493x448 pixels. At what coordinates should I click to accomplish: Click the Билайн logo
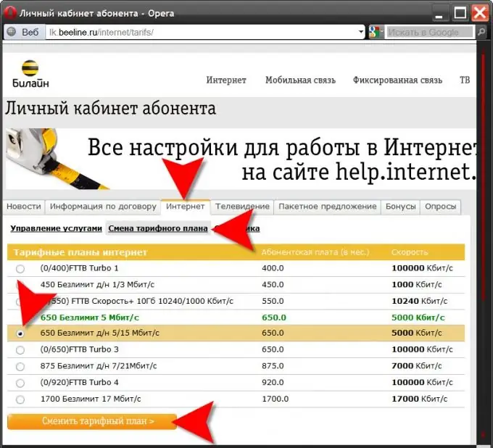[30, 74]
